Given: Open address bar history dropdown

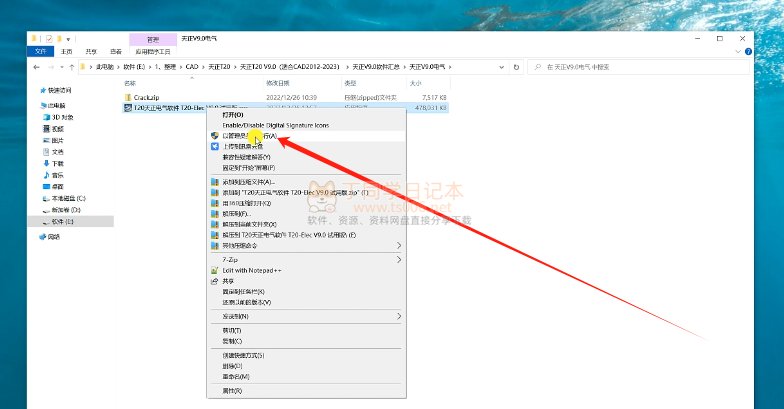Looking at the screenshot, I should click(502, 67).
